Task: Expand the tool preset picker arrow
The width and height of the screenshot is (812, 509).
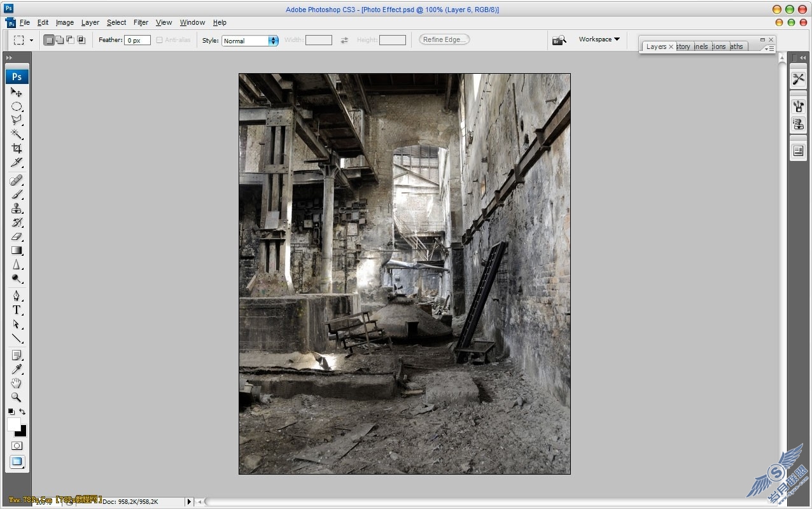Action: point(31,41)
